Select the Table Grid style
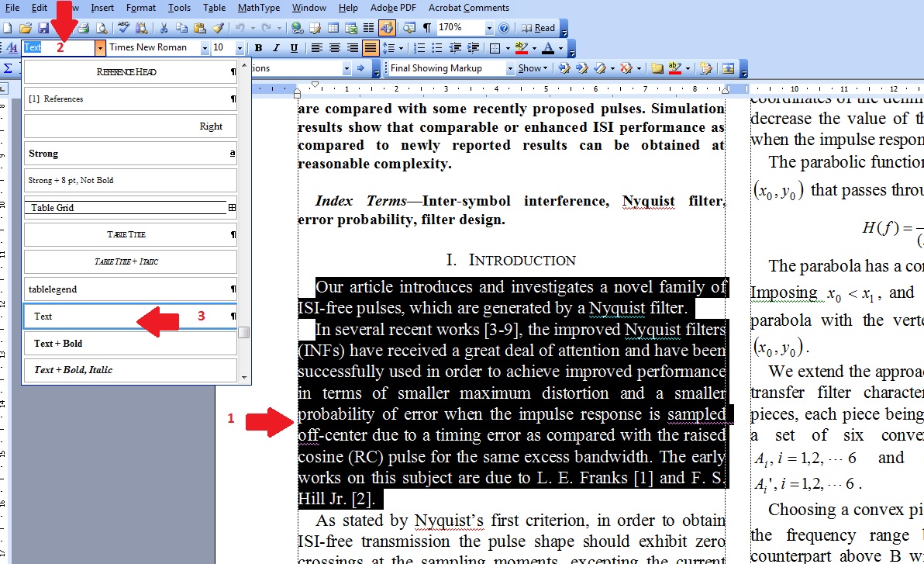The image size is (924, 564). click(x=130, y=208)
